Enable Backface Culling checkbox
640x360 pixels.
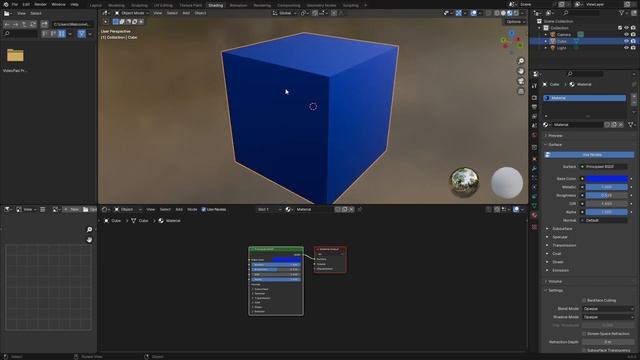[584, 300]
